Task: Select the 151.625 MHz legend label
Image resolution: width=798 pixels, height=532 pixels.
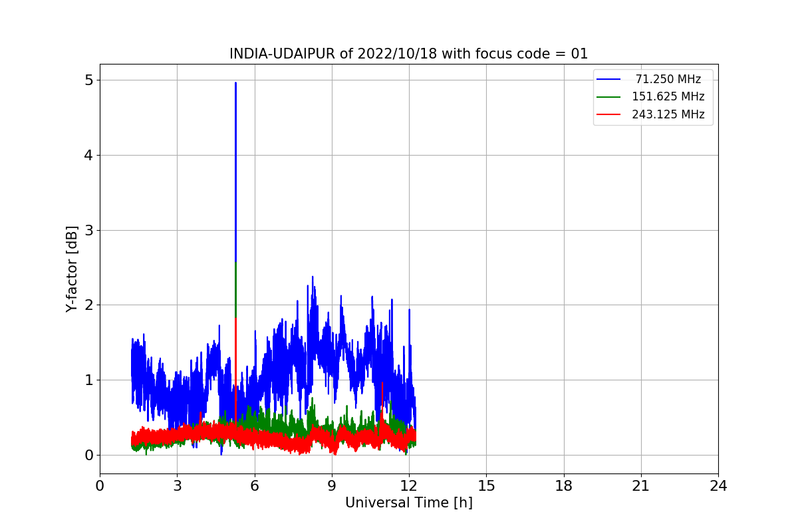Action: [x=668, y=96]
